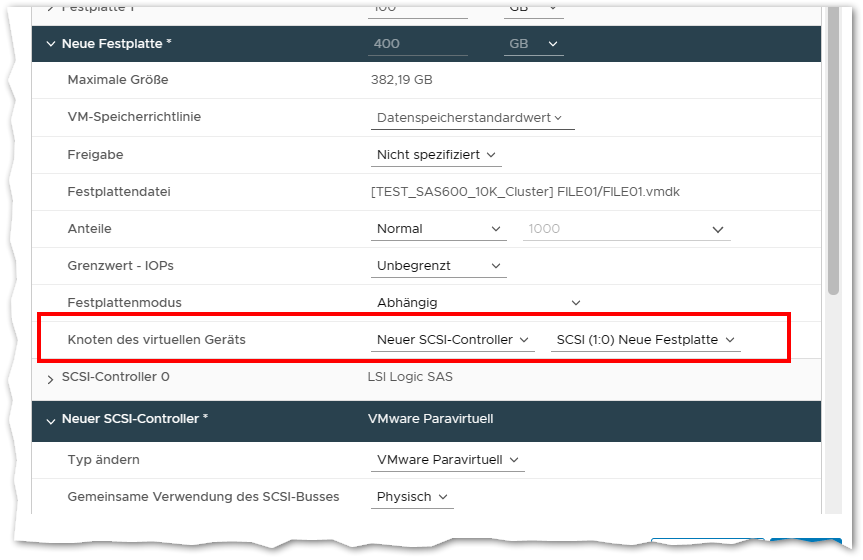Screen dimensions: 863x560
Task: Open the Typ ändern dropdown
Action: 447,460
